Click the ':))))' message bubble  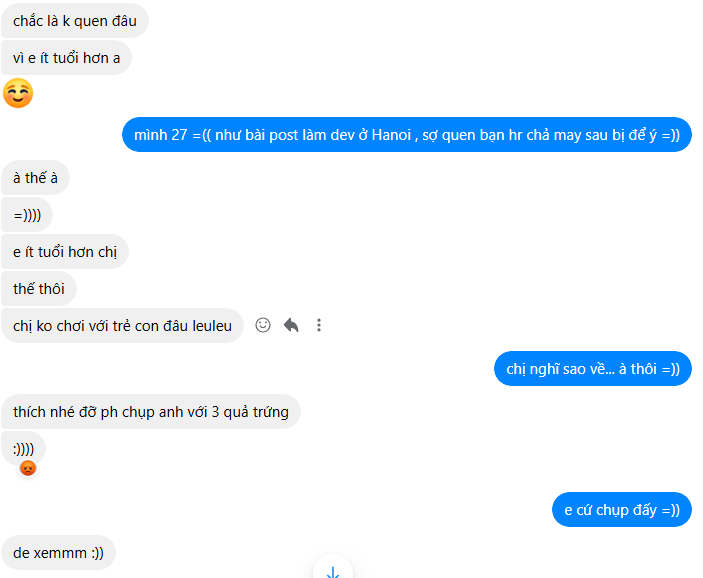point(23,449)
